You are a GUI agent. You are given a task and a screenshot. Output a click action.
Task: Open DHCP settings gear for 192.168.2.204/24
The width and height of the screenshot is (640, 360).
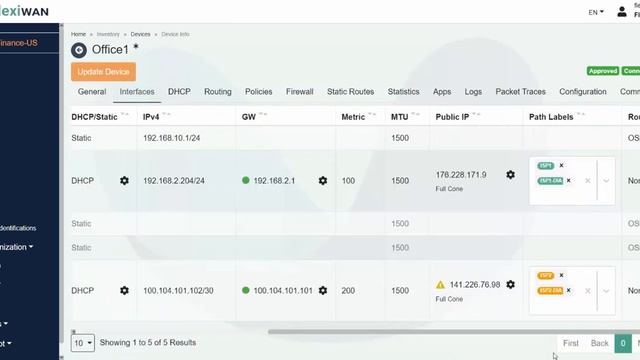coord(124,180)
